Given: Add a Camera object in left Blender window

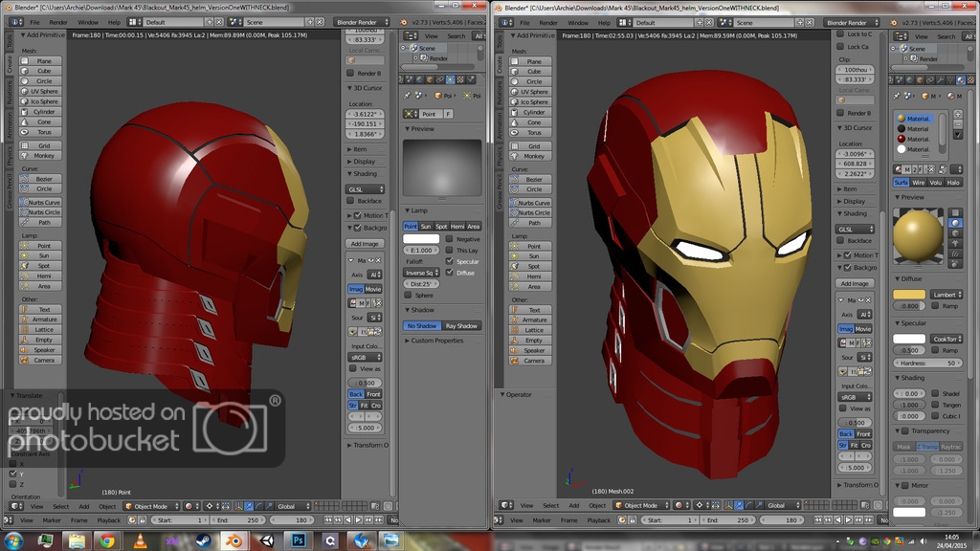Looking at the screenshot, I should (40, 360).
